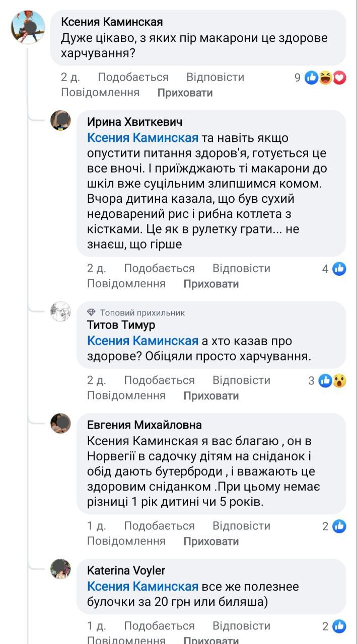Open Ирина Хвиткевич's profile picture
The image size is (357, 644).
click(60, 120)
